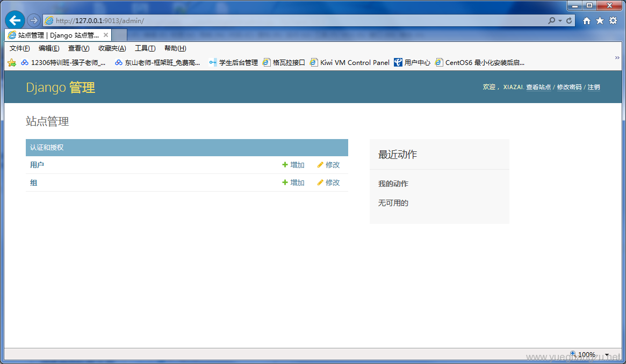Open the address bar dropdown arrow
The image size is (626, 364).
click(560, 21)
